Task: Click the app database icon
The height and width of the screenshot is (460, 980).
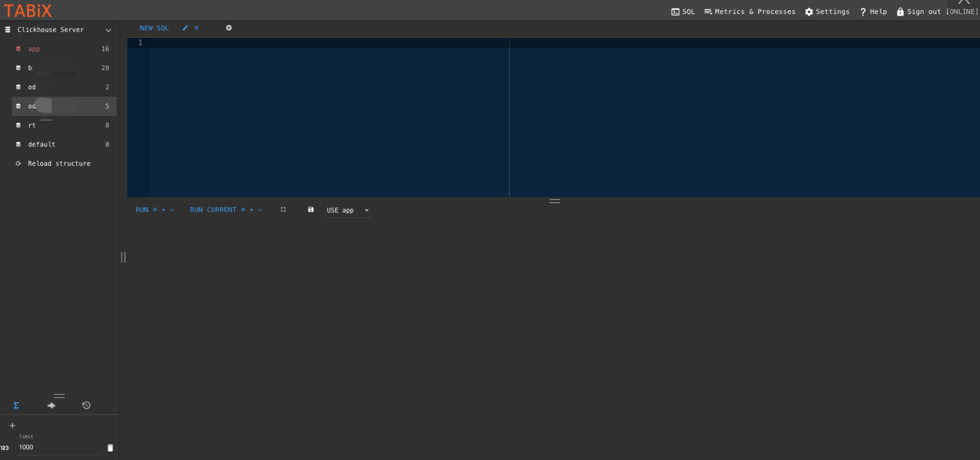Action: click(x=18, y=49)
